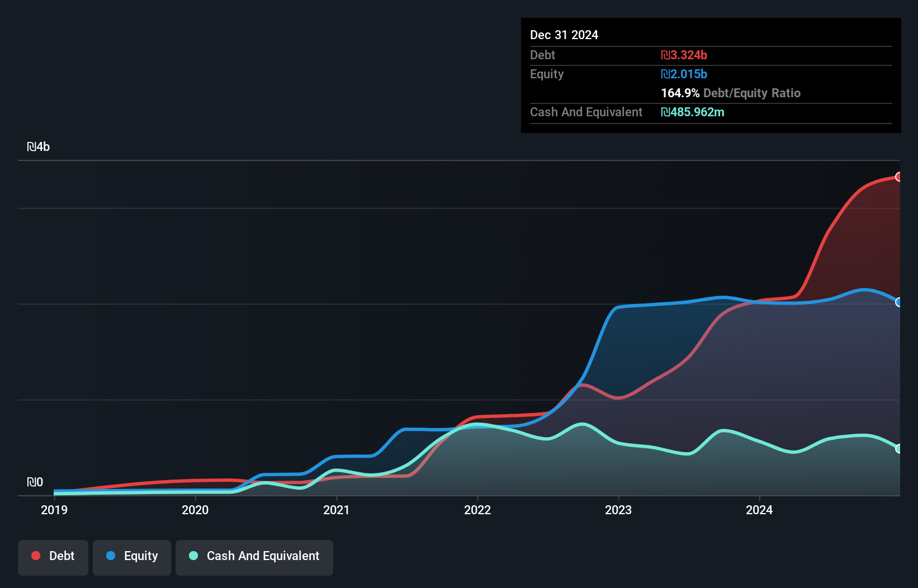Click the 2021 x-axis label
This screenshot has width=918, height=588.
337,510
